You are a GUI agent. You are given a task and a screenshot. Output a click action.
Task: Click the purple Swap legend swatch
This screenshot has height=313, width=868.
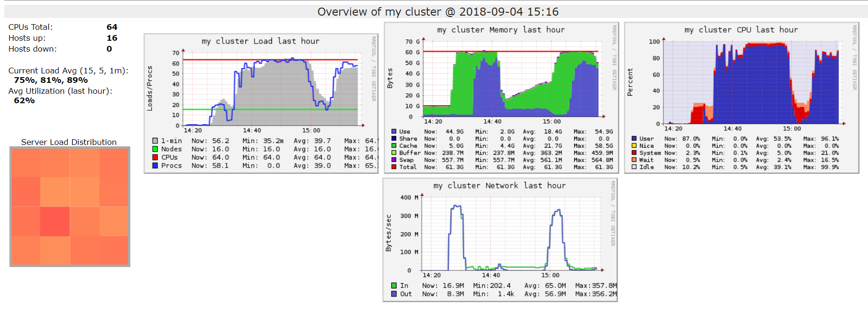coord(394,160)
